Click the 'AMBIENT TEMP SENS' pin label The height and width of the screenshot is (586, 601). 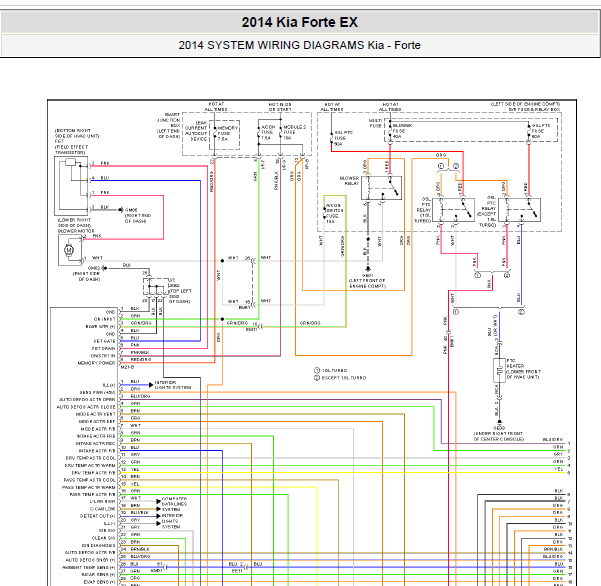(x=89, y=568)
